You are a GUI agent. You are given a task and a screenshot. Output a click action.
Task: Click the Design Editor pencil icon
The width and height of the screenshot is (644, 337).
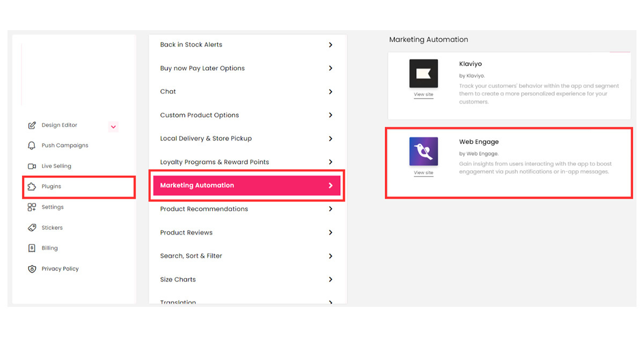32,126
